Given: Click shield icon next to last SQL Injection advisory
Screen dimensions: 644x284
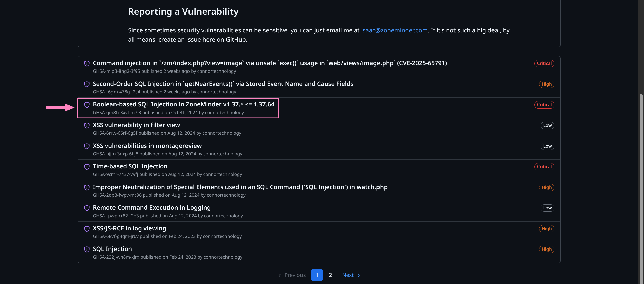Looking at the screenshot, I should 87,249.
